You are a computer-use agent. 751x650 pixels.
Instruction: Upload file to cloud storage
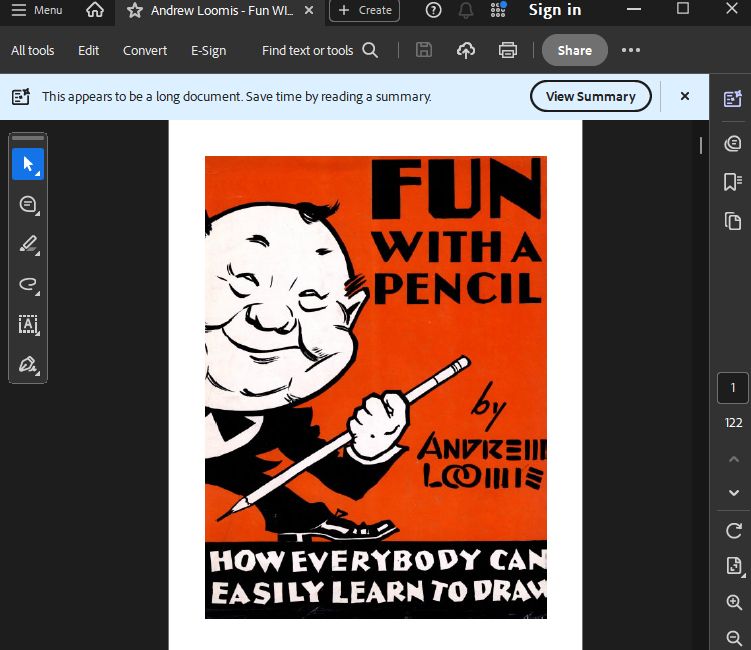coord(466,50)
